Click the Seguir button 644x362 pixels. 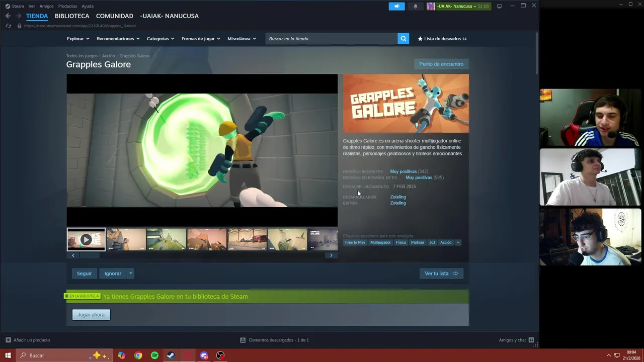point(84,274)
